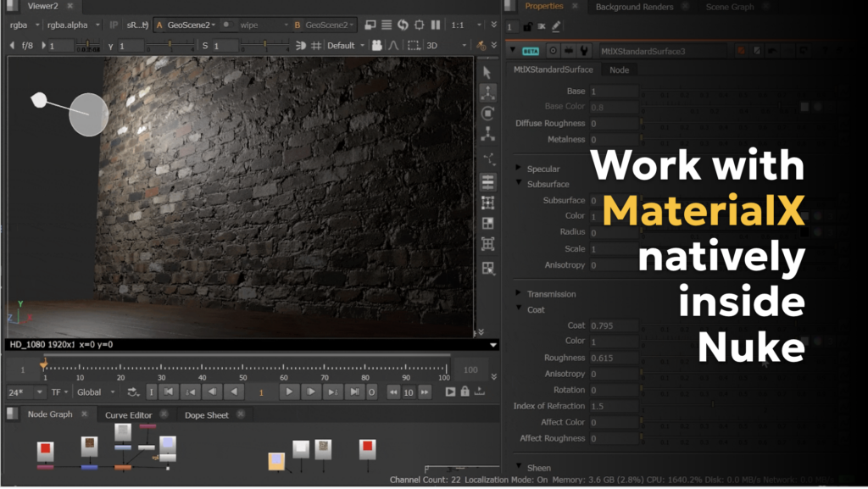Switch to the Curve Editor tab
Viewport: 868px width, 489px height.
(x=128, y=415)
